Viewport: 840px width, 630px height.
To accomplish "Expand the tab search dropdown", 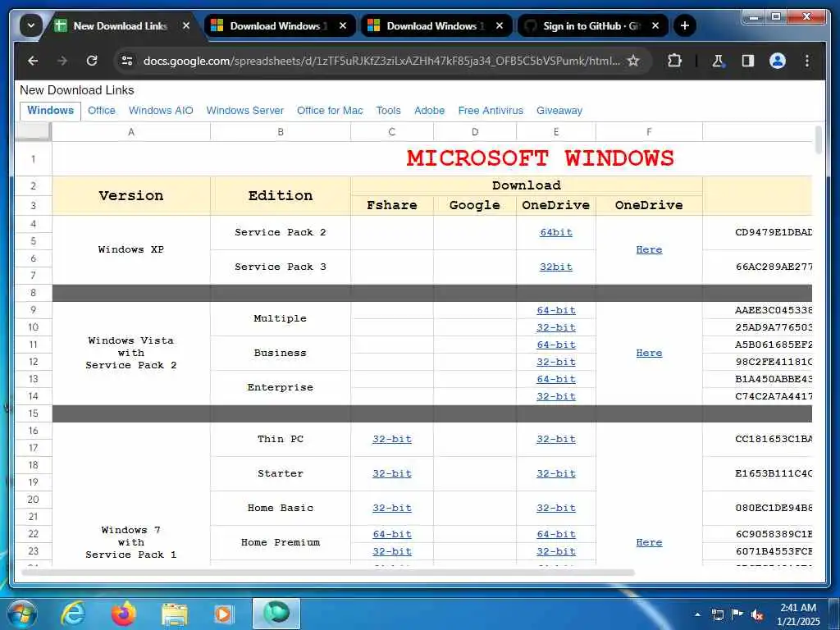I will tap(31, 25).
